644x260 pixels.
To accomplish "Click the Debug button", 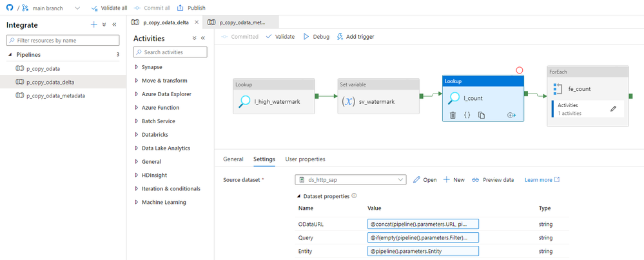I will click(x=317, y=37).
